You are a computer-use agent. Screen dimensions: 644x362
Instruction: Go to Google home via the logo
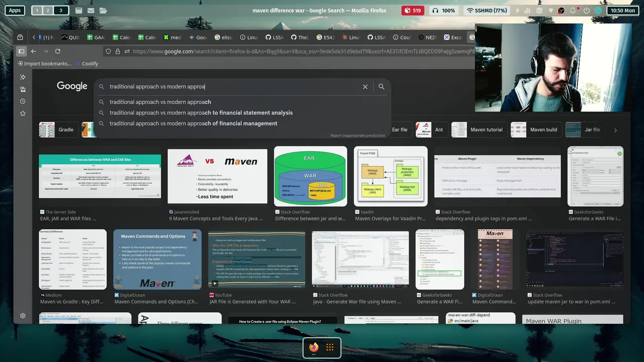72,86
